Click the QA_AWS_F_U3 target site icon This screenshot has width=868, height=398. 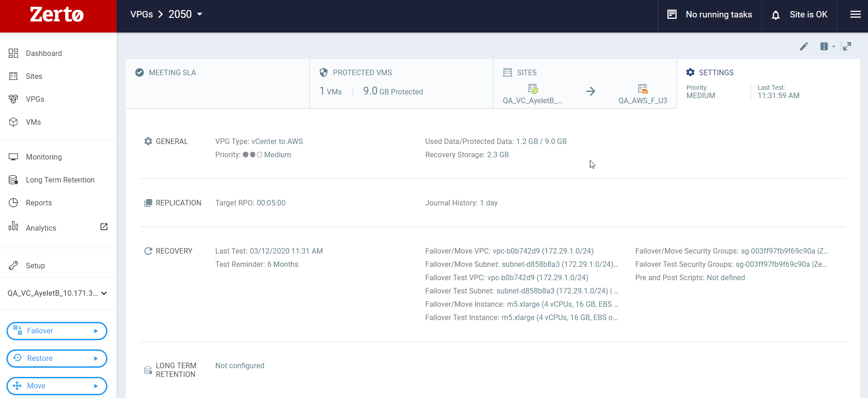pyautogui.click(x=643, y=88)
